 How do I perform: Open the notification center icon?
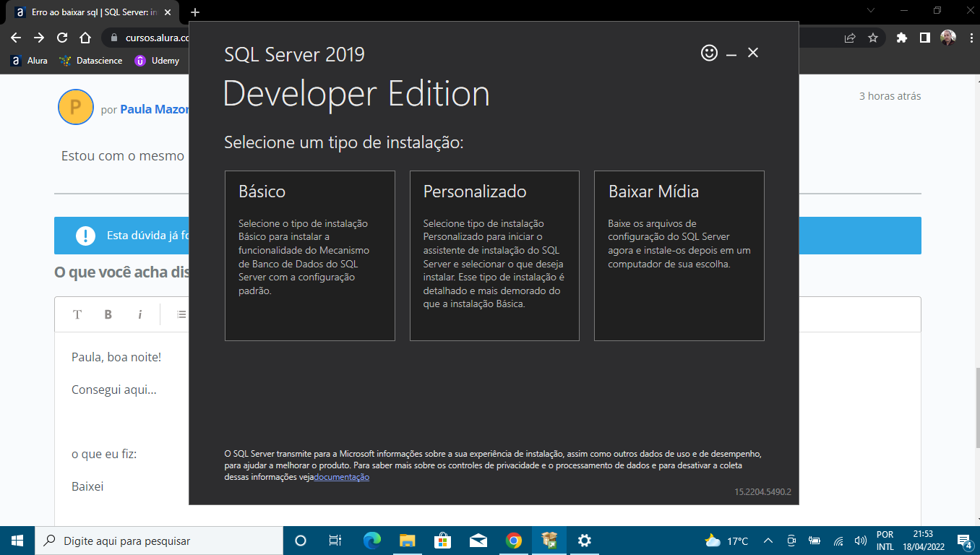(964, 541)
